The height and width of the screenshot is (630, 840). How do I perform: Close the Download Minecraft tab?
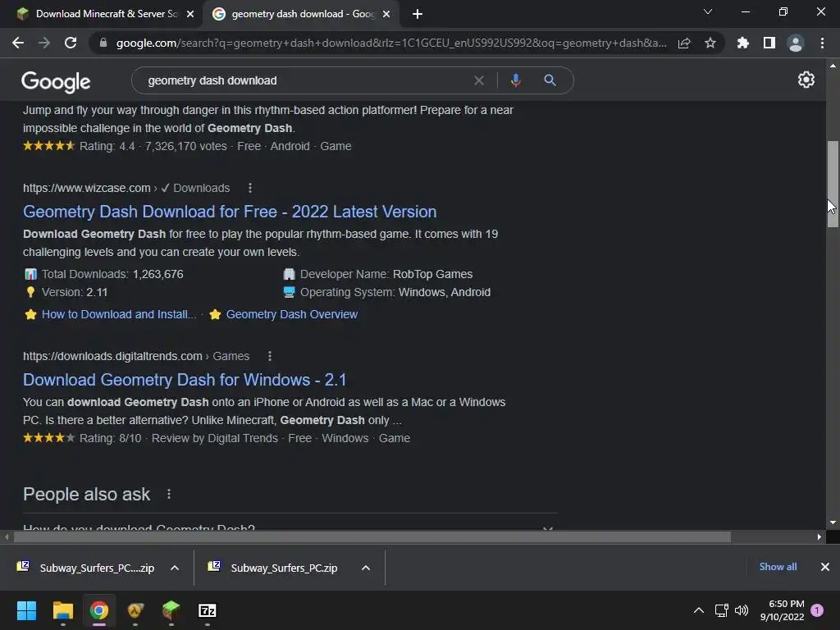click(190, 14)
